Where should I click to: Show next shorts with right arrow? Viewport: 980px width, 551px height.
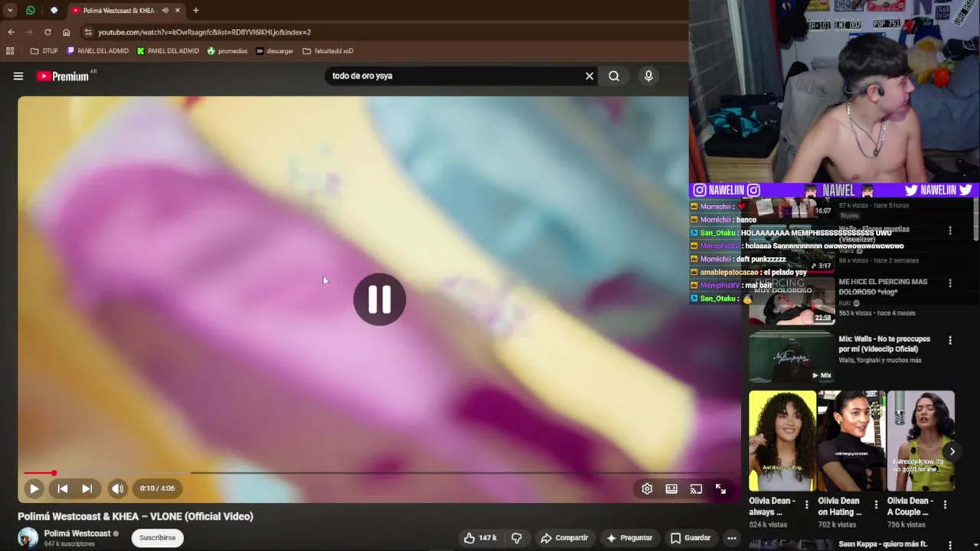tap(952, 452)
